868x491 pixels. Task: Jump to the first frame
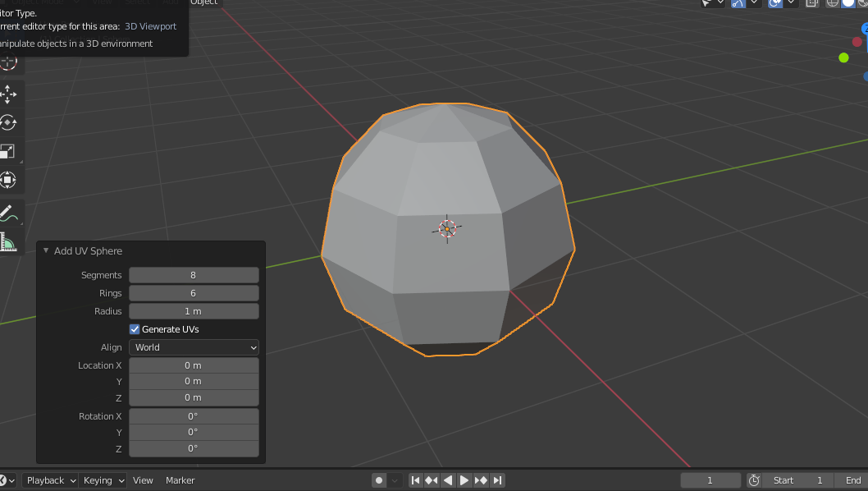coord(415,480)
